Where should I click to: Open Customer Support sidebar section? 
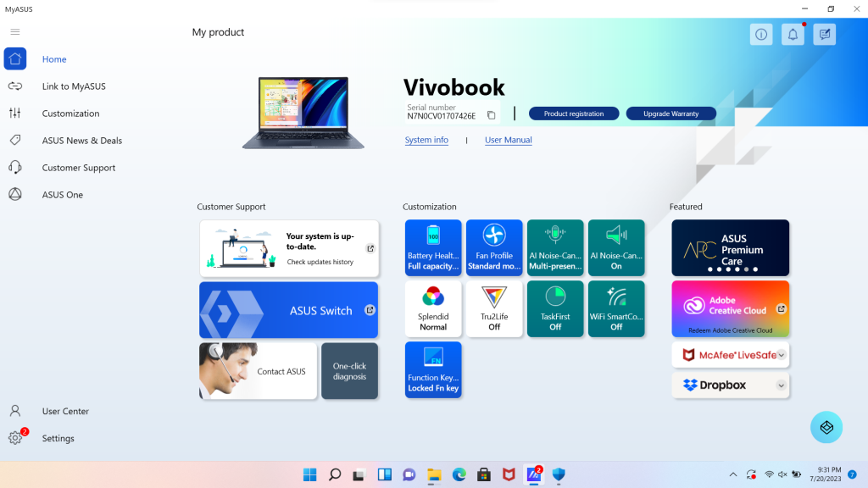coord(79,168)
